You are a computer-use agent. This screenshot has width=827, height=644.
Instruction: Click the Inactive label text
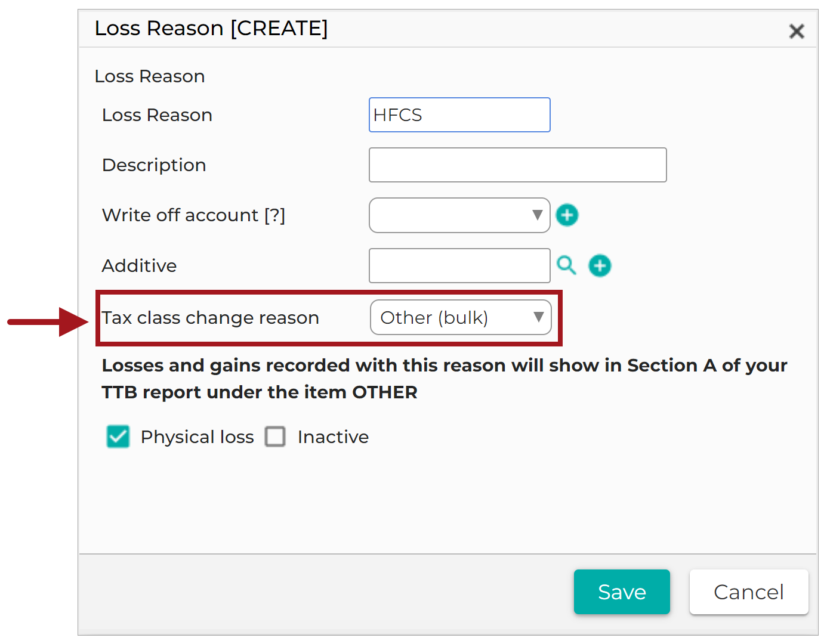[x=333, y=437]
